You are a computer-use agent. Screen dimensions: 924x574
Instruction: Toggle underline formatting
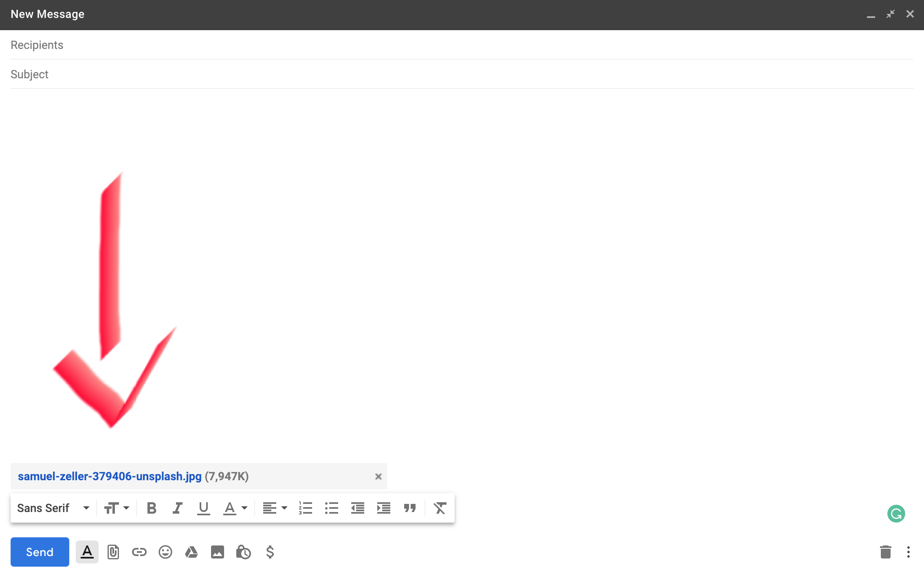[203, 508]
